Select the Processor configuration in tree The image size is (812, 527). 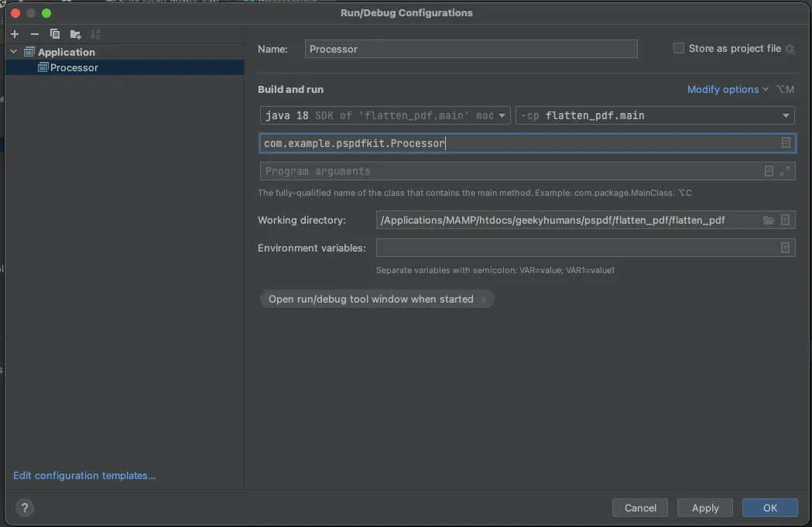125,67
